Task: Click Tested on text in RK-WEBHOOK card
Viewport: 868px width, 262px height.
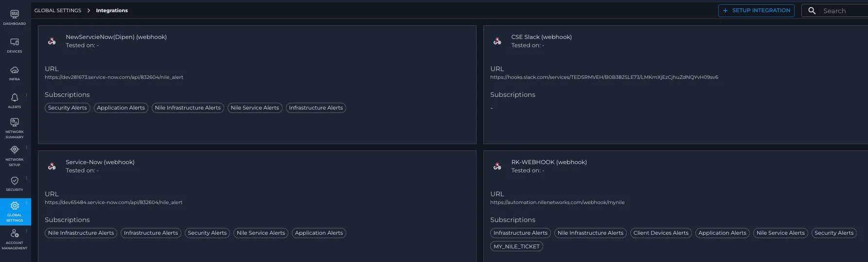Action: click(x=528, y=170)
